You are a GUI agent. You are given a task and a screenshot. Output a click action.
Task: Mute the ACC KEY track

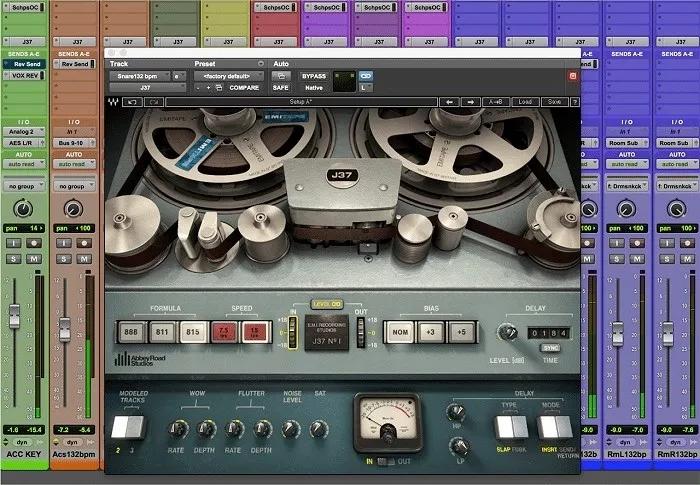[33, 259]
